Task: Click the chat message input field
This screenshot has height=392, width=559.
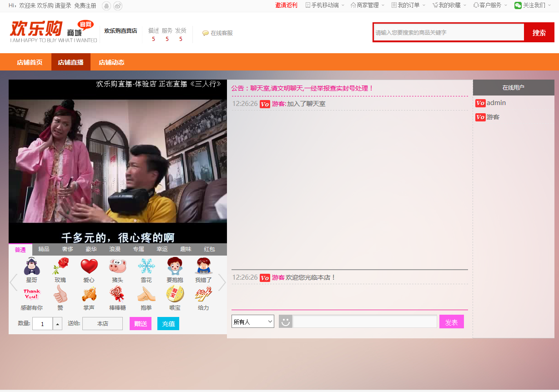Action: [364, 322]
